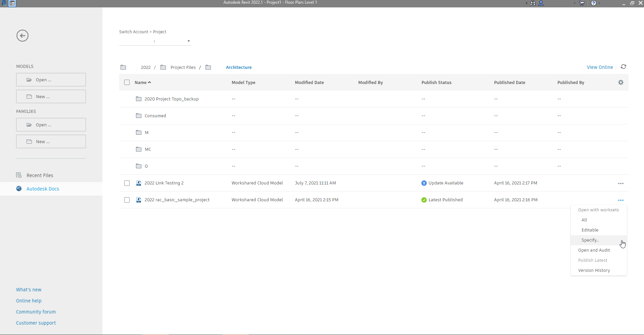Expand the project selector dropdown arrow
The width and height of the screenshot is (644, 335).
tap(189, 41)
